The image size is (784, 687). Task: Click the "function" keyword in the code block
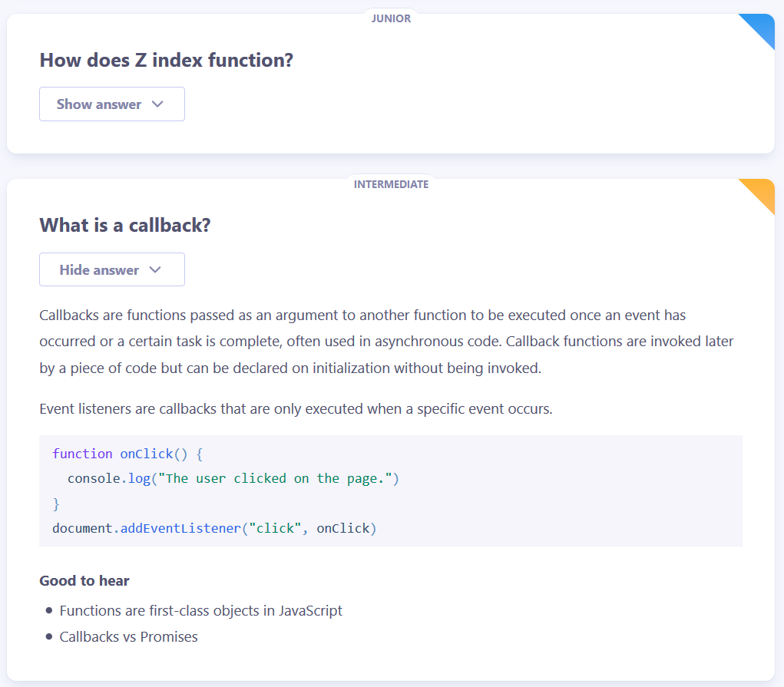coord(82,454)
